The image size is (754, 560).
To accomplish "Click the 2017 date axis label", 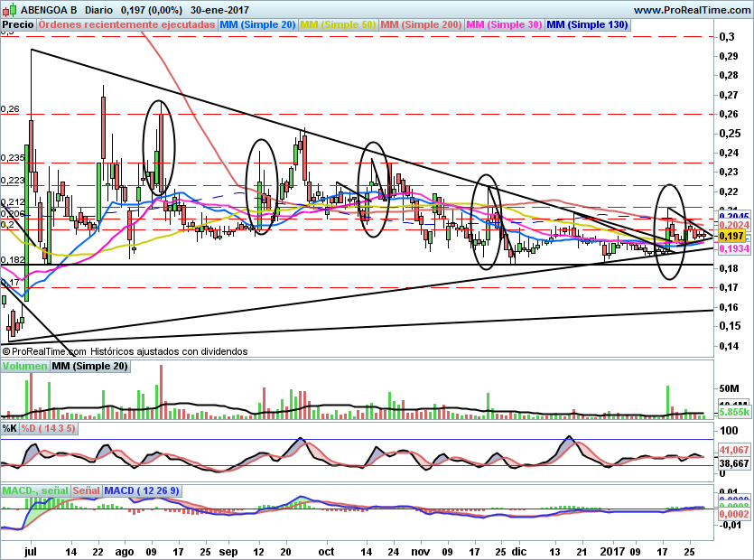I will 612,551.
